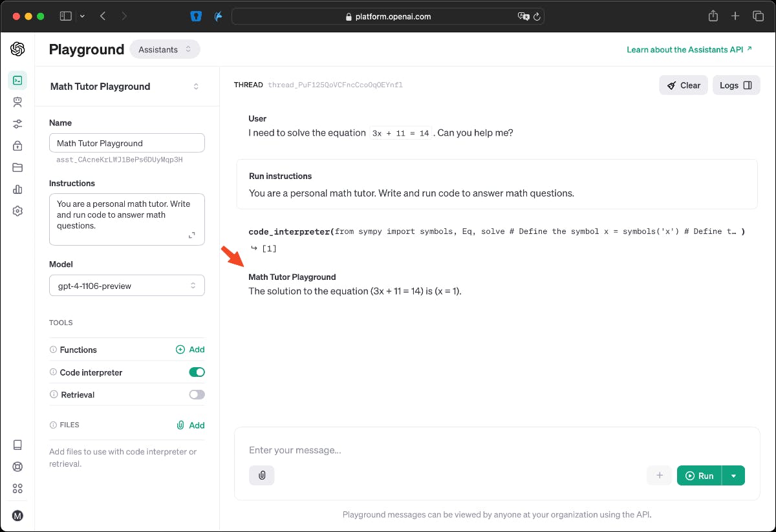Disable the Code interpreter toggle

click(197, 372)
